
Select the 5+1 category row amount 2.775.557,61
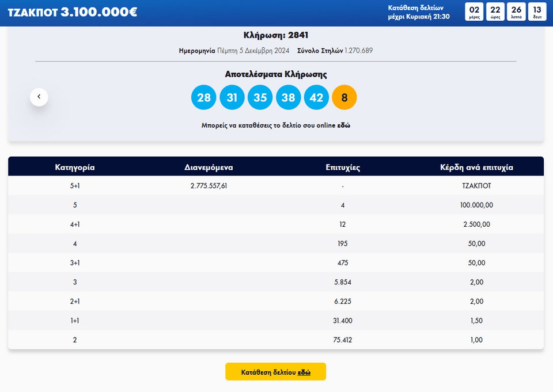click(209, 186)
